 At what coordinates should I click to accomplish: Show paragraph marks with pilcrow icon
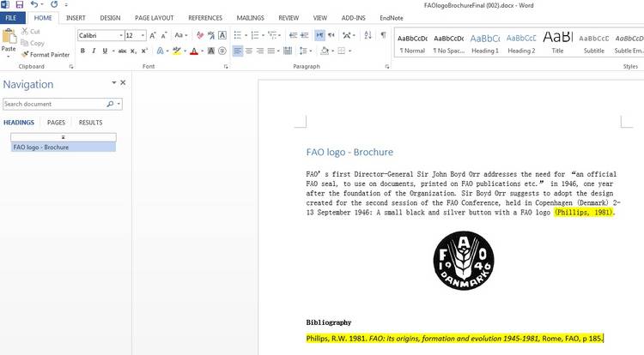[383, 35]
